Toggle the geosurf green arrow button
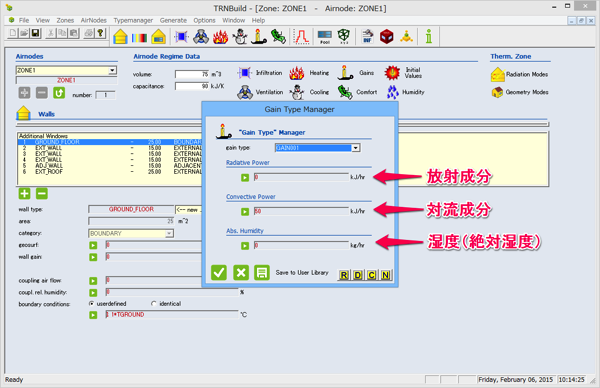Screen dimensions: 600x388 [x=93, y=245]
